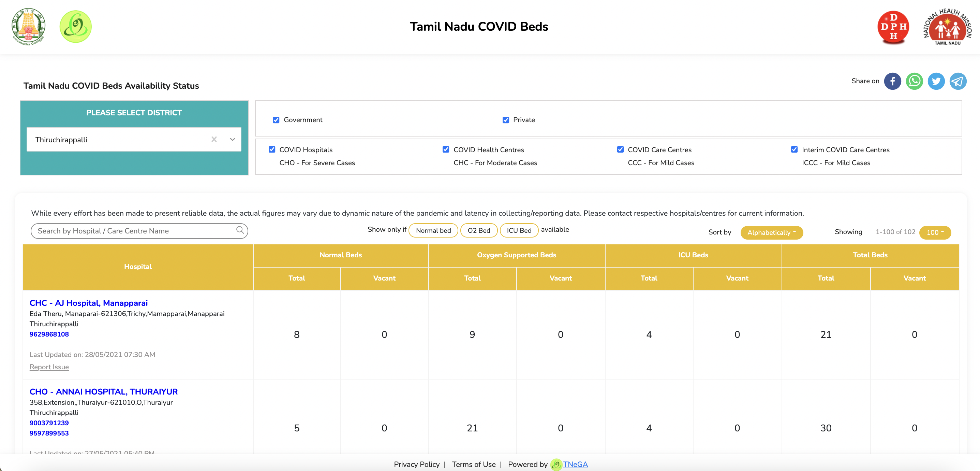Open the Alphabetically sort dropdown

point(773,232)
